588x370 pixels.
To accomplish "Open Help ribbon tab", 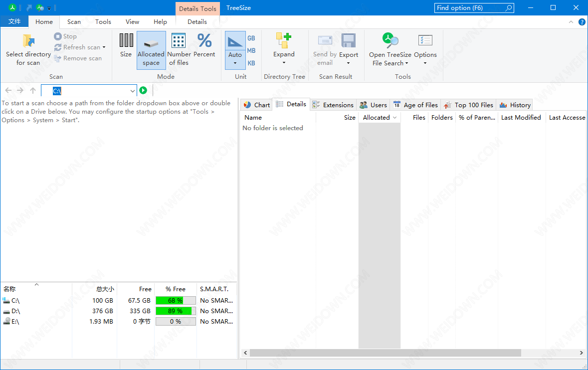I will (x=160, y=22).
